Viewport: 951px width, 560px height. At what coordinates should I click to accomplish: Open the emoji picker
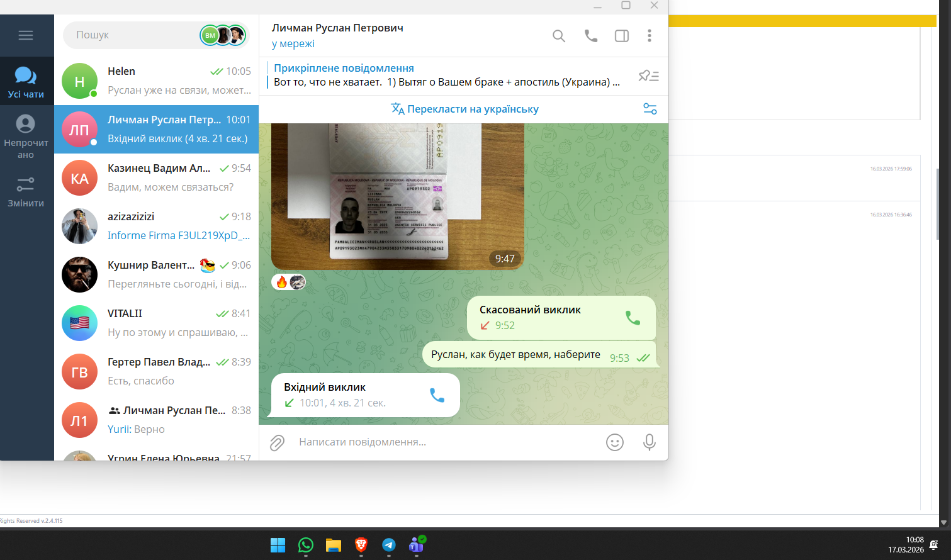tap(615, 442)
